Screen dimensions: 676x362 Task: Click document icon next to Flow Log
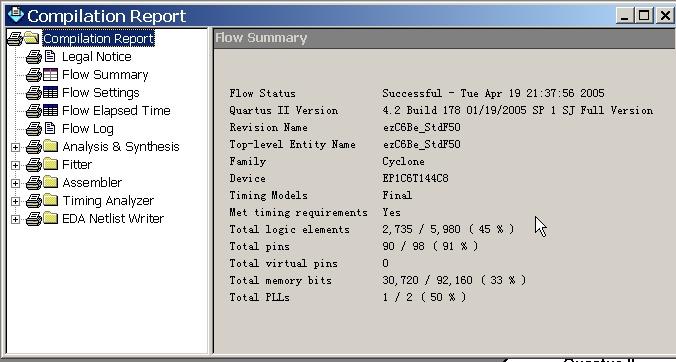(x=50, y=128)
